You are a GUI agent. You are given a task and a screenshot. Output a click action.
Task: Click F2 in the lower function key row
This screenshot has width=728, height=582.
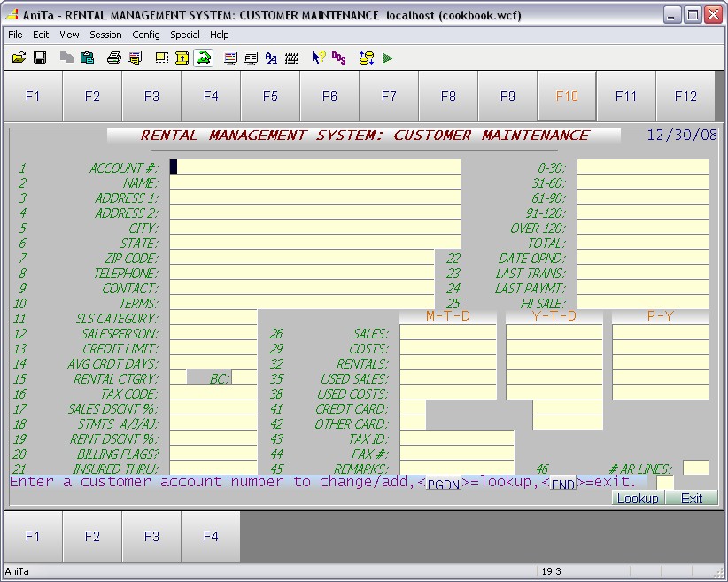(92, 537)
